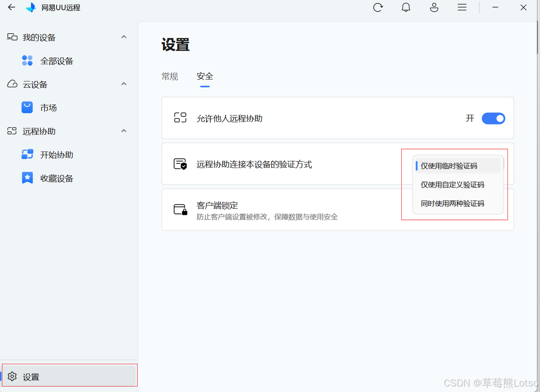Click the refresh icon in the title bar
This screenshot has width=540, height=392.
click(x=378, y=7)
